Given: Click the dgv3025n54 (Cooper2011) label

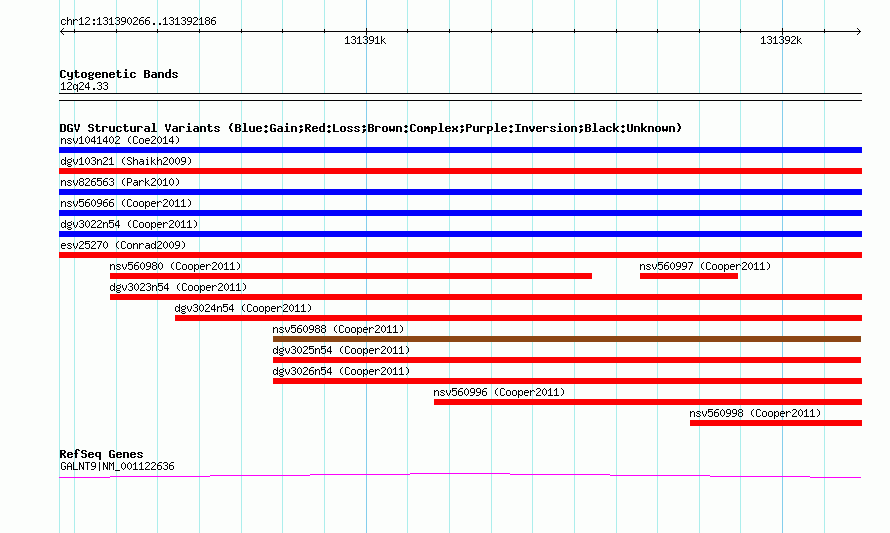Looking at the screenshot, I should pos(341,350).
